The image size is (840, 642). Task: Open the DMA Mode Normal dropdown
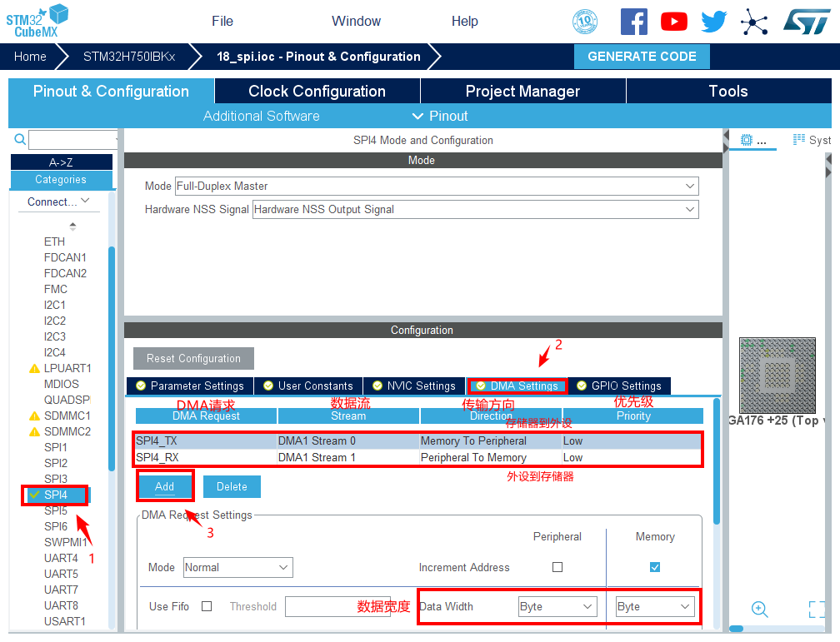[237, 568]
